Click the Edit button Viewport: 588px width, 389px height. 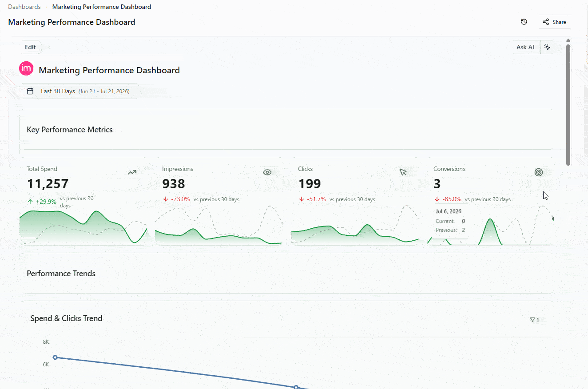[30, 47]
